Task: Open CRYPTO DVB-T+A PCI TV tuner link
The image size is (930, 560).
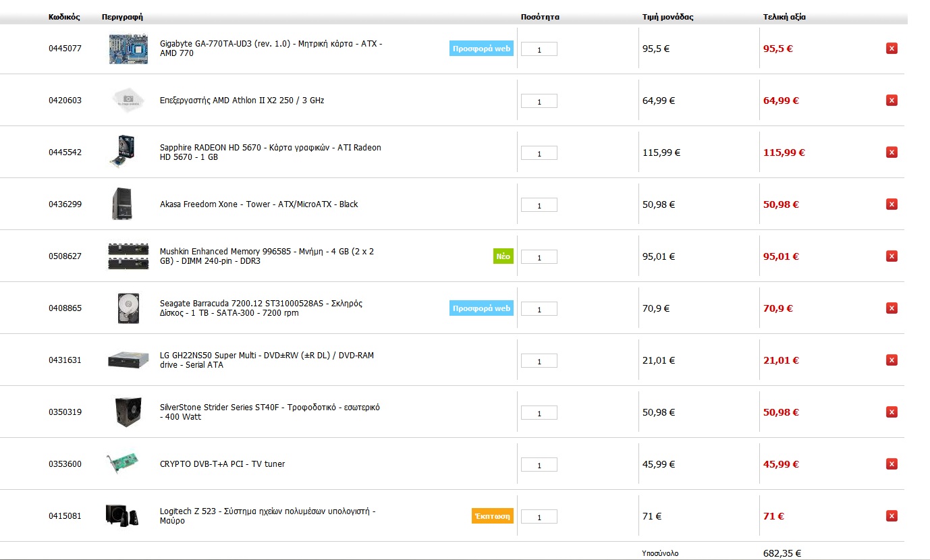Action: [x=223, y=464]
